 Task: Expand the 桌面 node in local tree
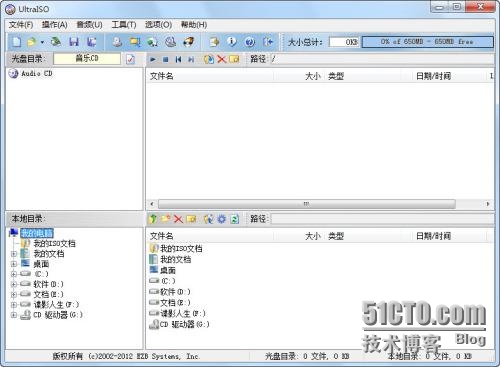[14, 264]
